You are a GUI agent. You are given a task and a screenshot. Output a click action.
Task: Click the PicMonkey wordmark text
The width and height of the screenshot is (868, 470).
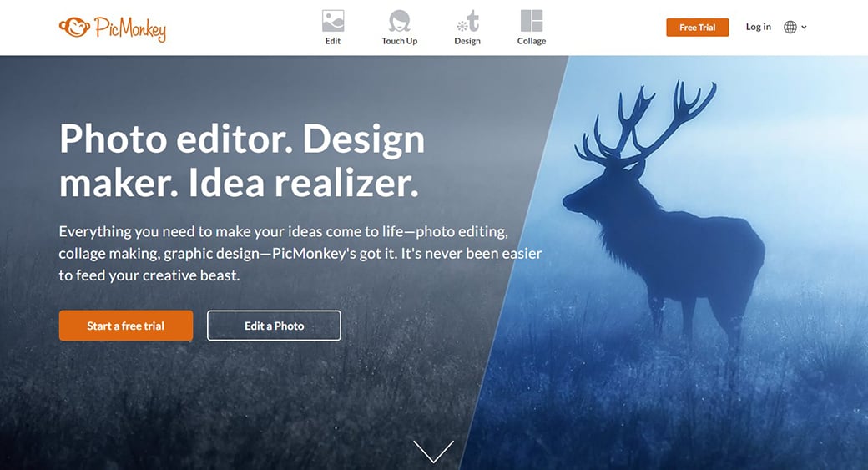130,28
